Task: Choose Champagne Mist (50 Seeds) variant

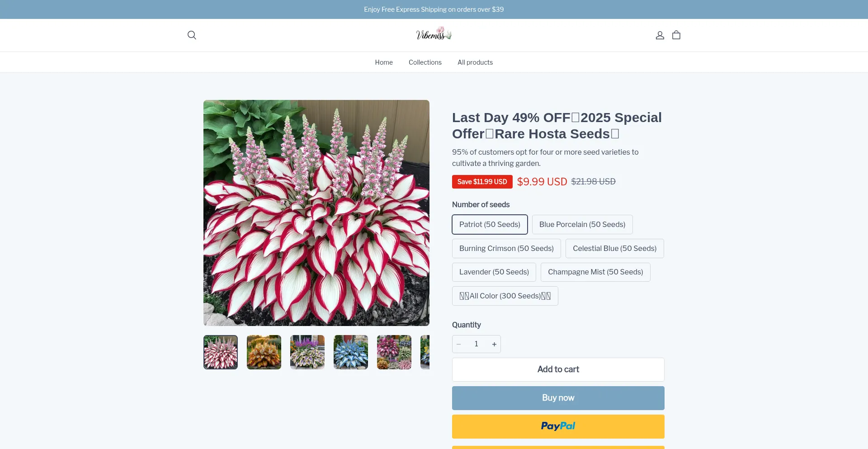Action: pos(595,272)
